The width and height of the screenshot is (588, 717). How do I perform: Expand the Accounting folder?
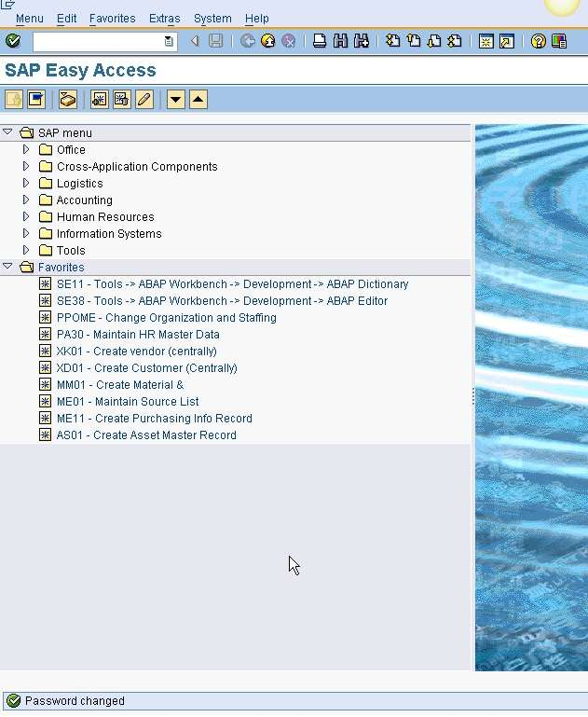coord(26,200)
